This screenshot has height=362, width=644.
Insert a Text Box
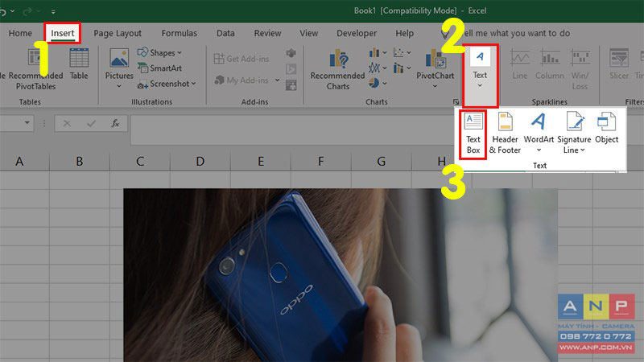[x=473, y=134]
